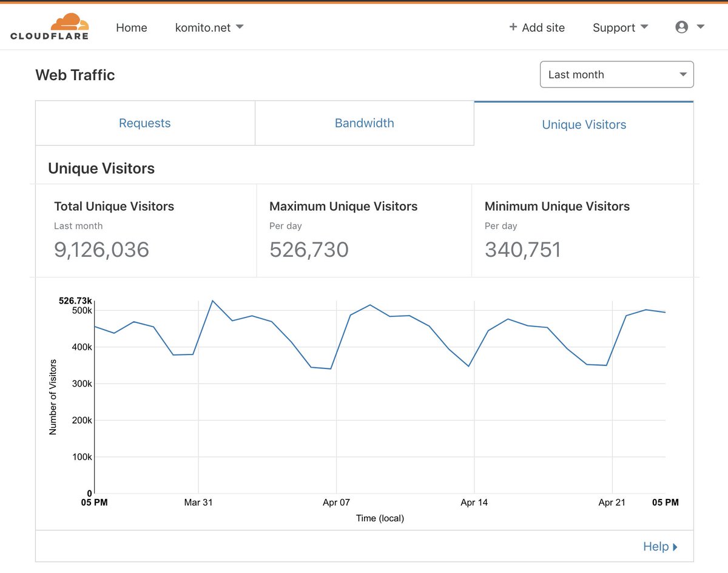Open the Help link below chart

660,547
